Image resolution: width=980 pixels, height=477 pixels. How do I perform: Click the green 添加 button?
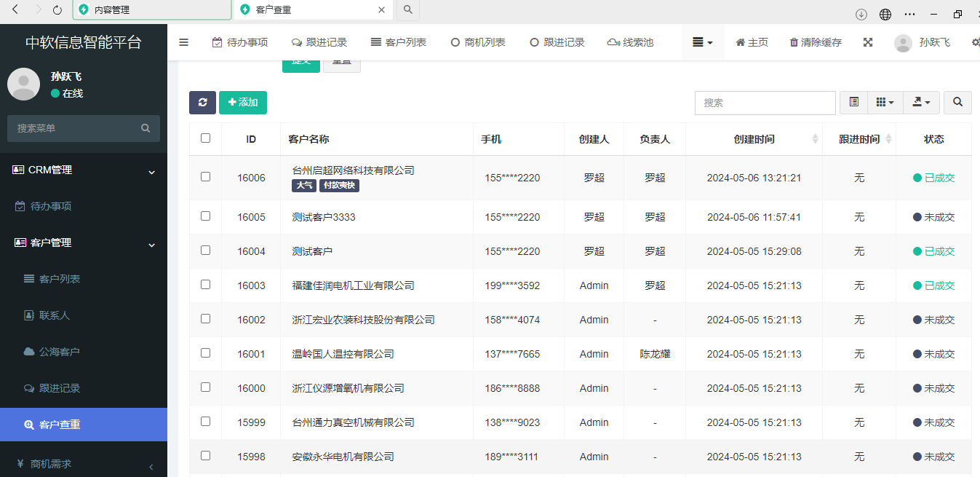243,103
